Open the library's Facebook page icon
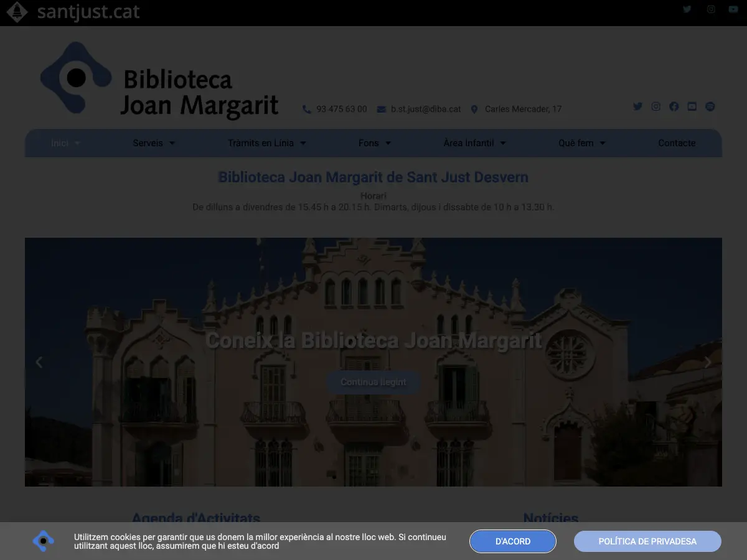Screen dimensions: 747x560 click(x=674, y=106)
